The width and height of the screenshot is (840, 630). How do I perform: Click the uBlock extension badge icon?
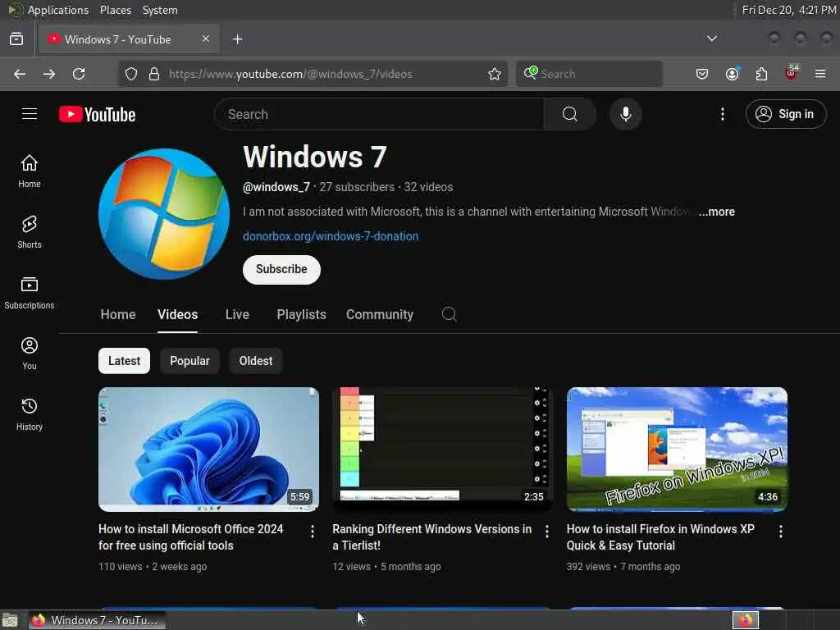click(792, 73)
